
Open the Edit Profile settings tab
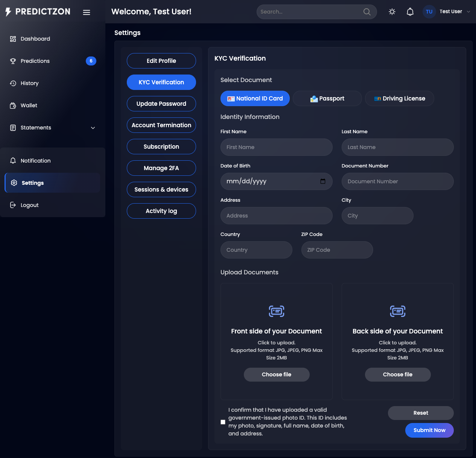[161, 61]
